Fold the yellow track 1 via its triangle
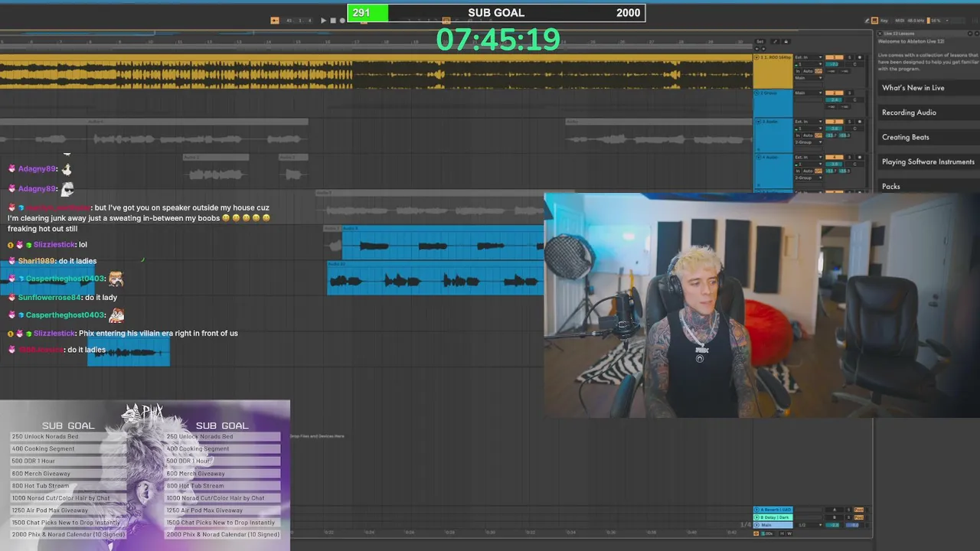This screenshot has width=980, height=551. tap(756, 57)
